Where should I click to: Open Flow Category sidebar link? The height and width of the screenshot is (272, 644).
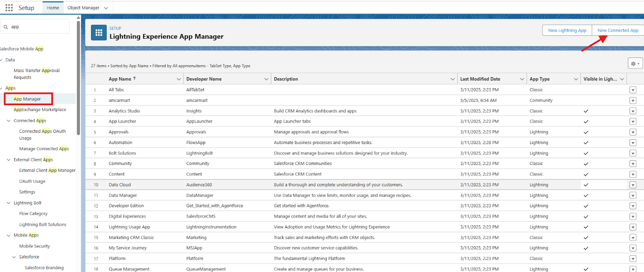pos(33,214)
